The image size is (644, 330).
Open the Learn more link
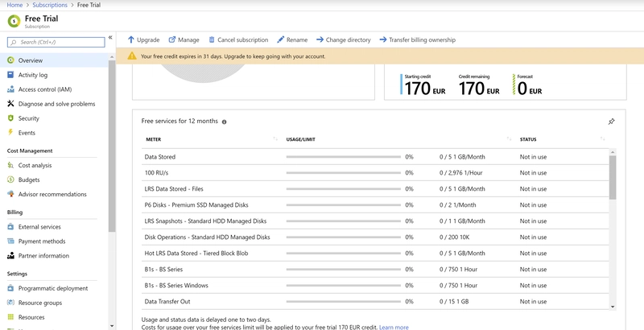pos(394,327)
